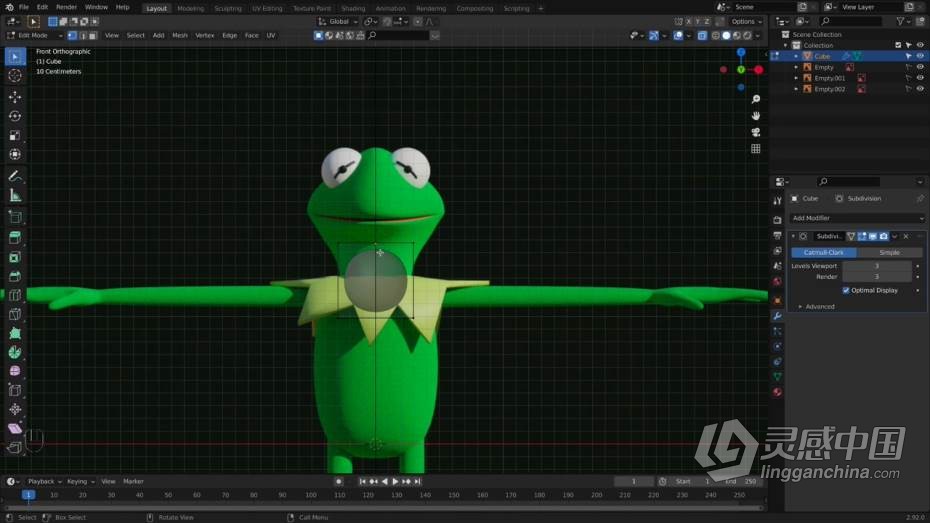Toggle Optimal Display checkbox

pyautogui.click(x=846, y=291)
